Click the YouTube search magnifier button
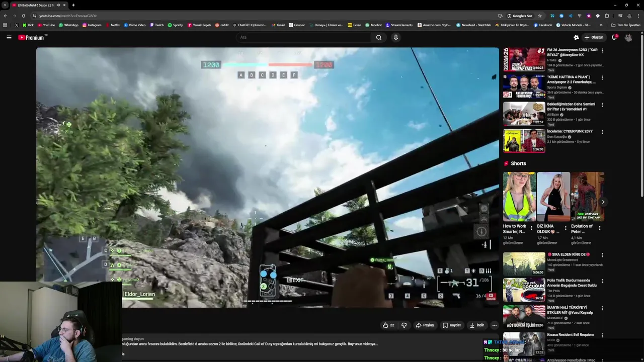This screenshot has height=362, width=644. tap(379, 37)
